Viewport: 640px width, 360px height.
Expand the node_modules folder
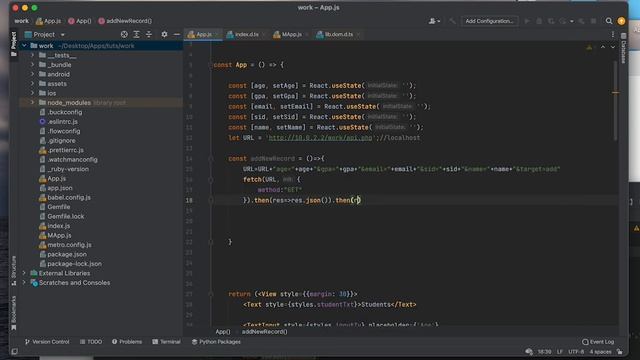(x=32, y=102)
